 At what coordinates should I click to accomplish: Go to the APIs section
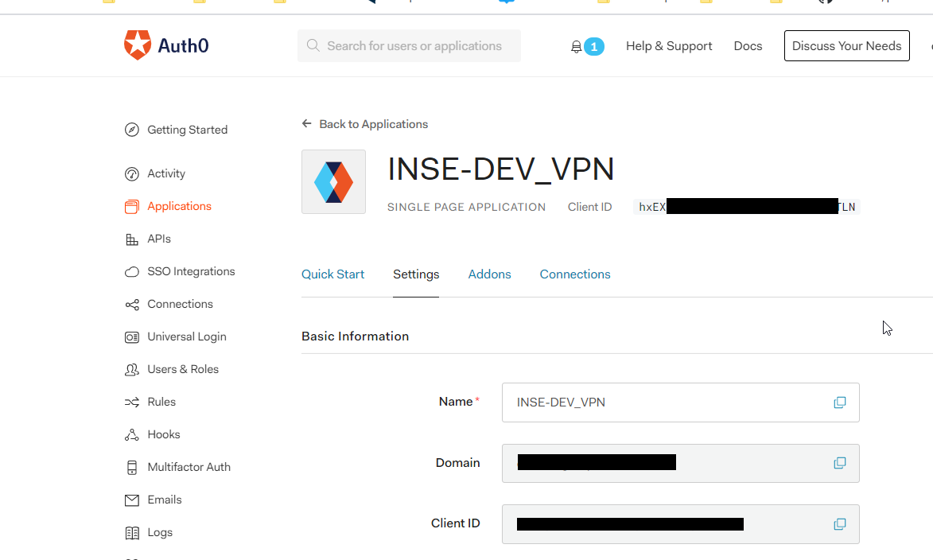(x=158, y=239)
